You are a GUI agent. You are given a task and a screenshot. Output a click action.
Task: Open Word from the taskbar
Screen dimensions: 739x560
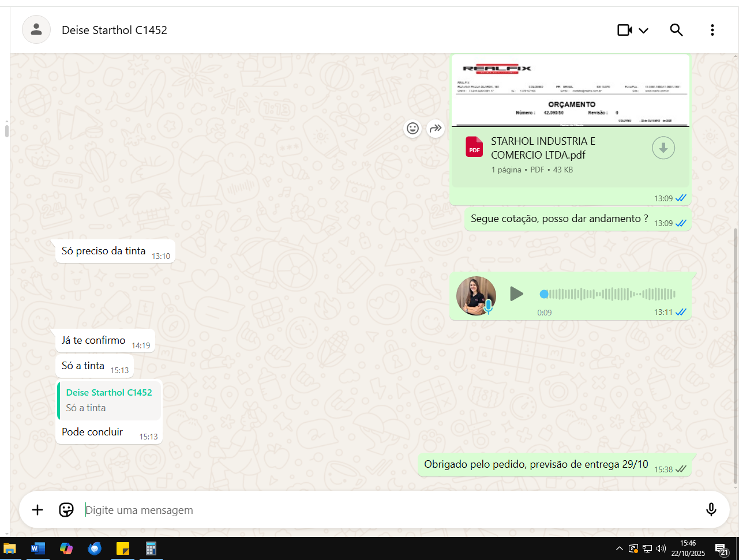click(38, 548)
